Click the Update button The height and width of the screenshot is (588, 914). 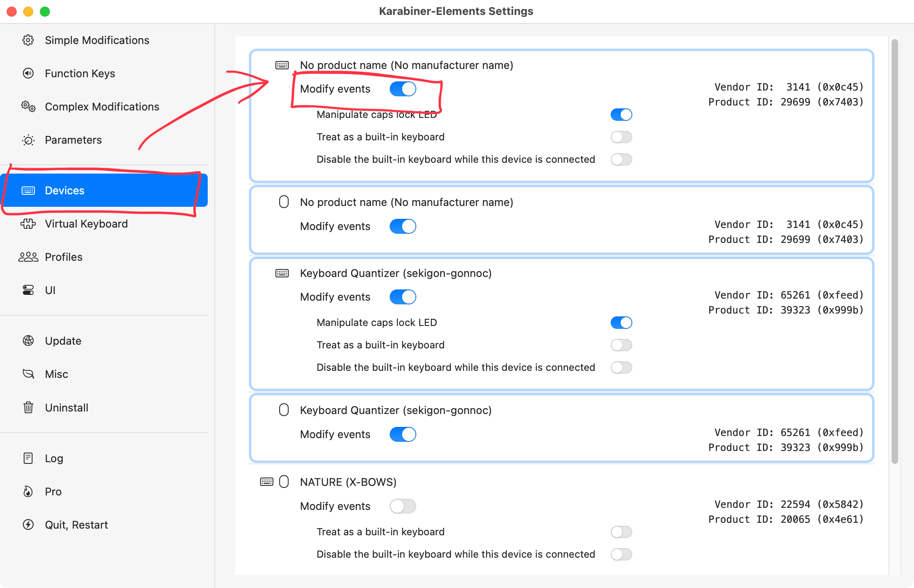(63, 340)
